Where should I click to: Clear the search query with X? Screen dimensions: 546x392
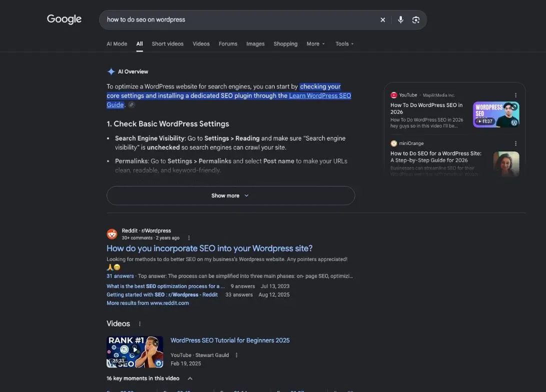point(383,20)
